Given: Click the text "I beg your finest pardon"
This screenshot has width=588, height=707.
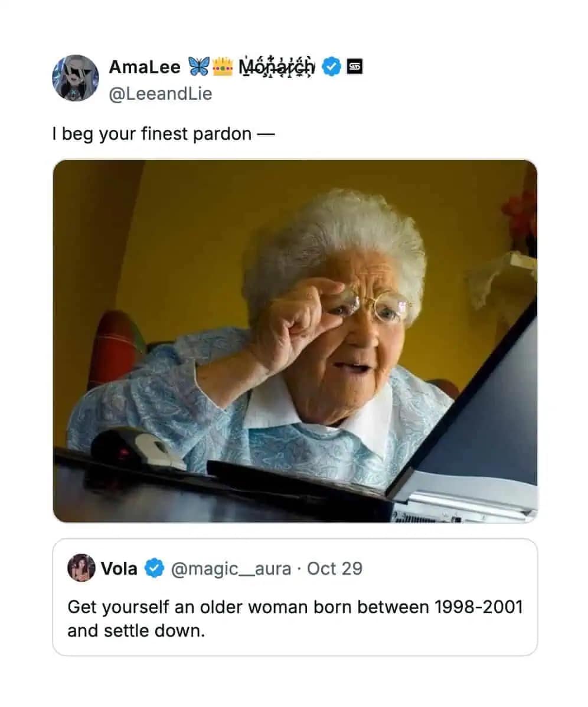Looking at the screenshot, I should (x=152, y=134).
